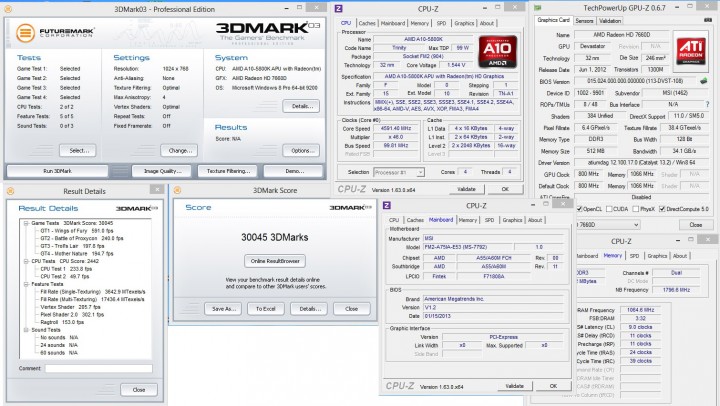Click the 30045 3DMarks score text
The height and width of the screenshot is (406, 720).
(275, 237)
